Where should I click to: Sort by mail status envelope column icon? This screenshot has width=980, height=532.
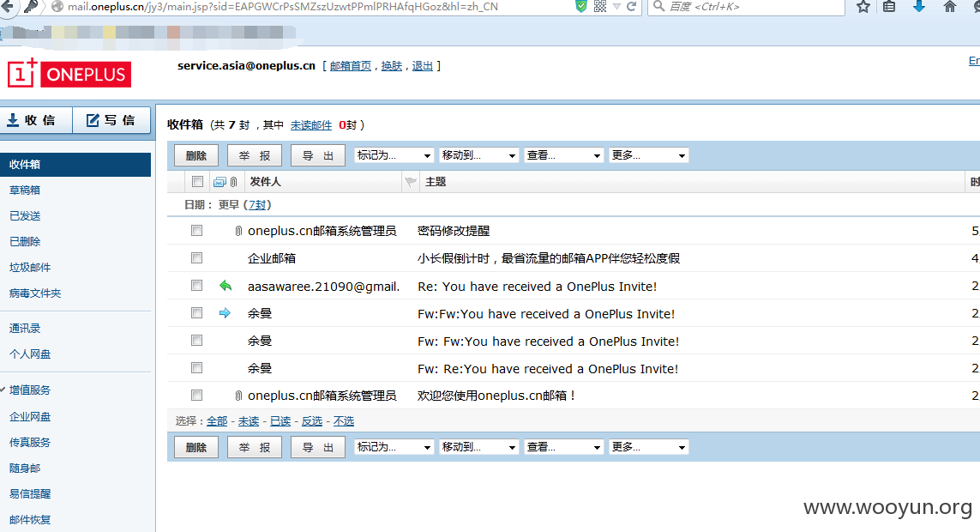click(x=219, y=182)
